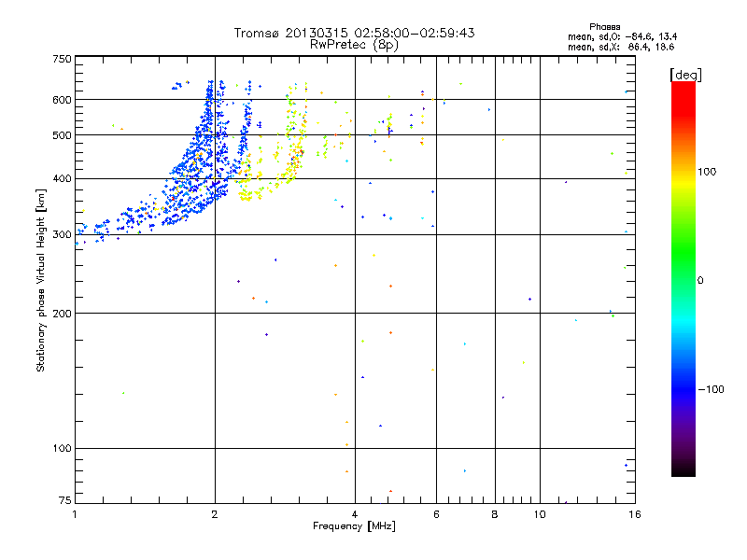Click colorbar tick label '-100'
This screenshot has height=560, width=747.
(711, 389)
